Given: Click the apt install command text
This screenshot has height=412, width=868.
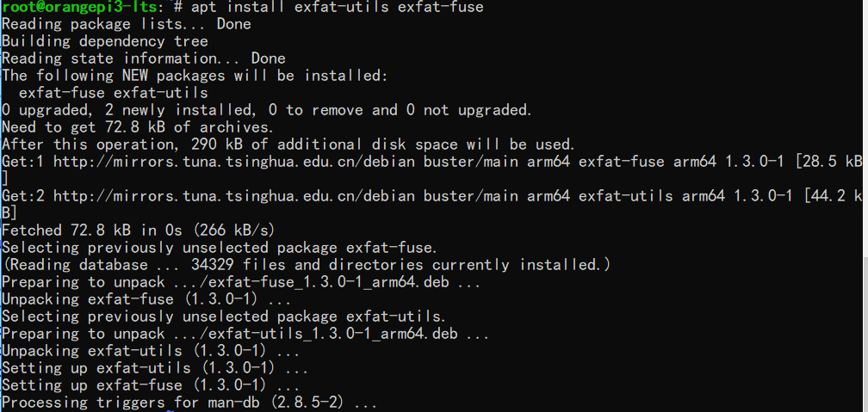Looking at the screenshot, I should 338,7.
